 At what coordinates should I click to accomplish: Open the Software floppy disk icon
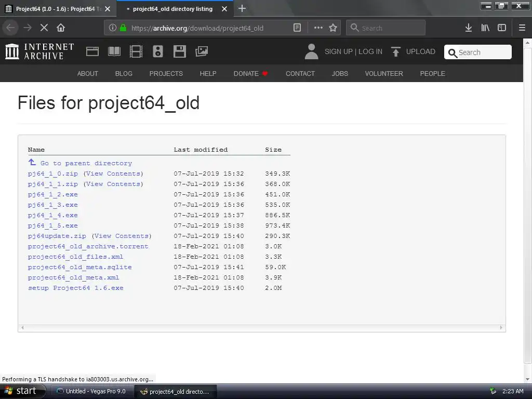pyautogui.click(x=179, y=51)
